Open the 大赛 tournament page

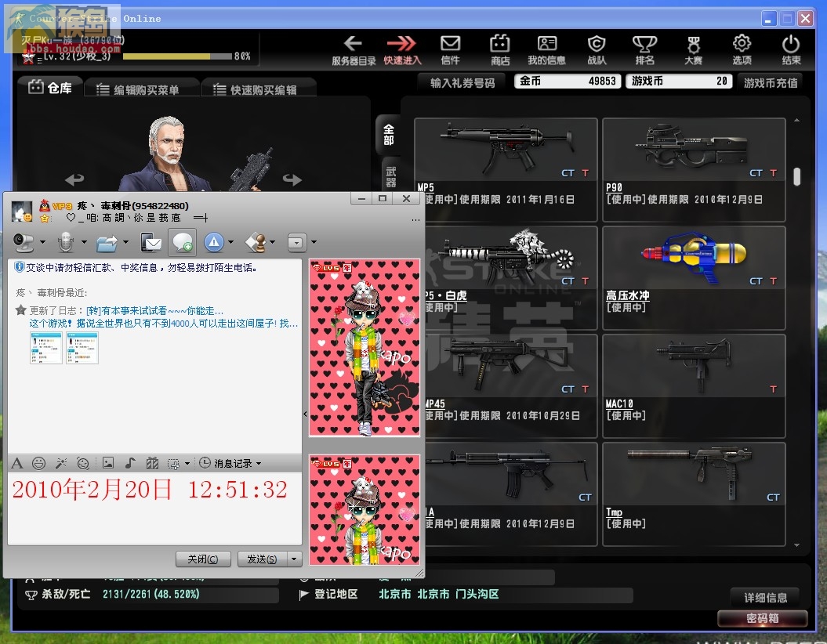click(693, 50)
